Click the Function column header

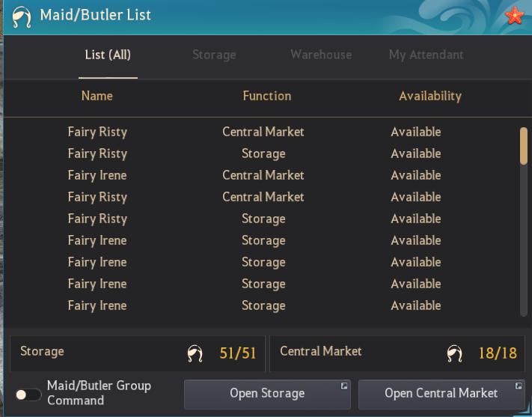tap(267, 96)
